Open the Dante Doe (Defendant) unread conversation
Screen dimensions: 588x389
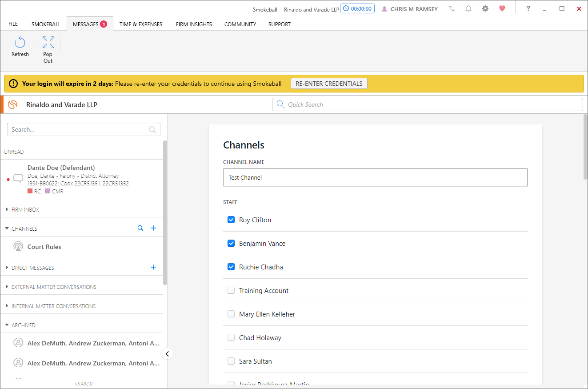(82, 179)
